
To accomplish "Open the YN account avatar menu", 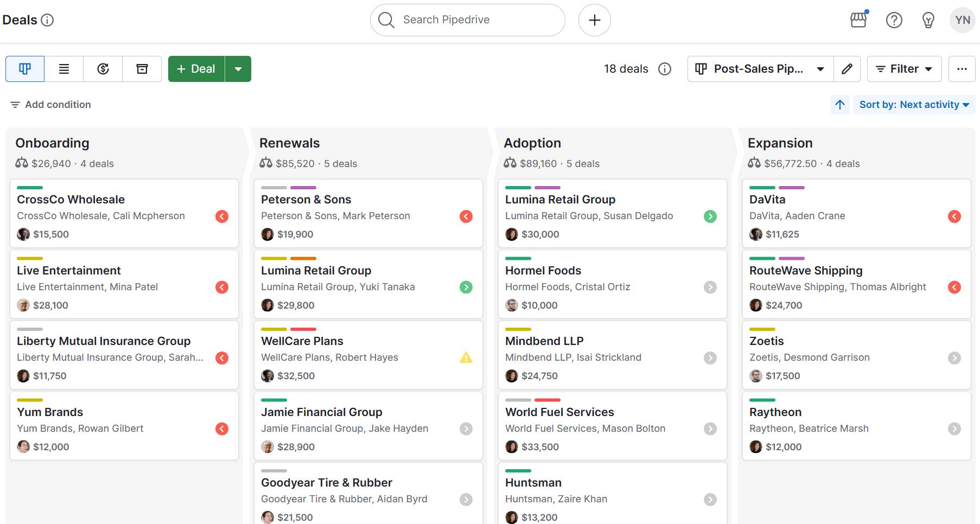I will [x=963, y=20].
